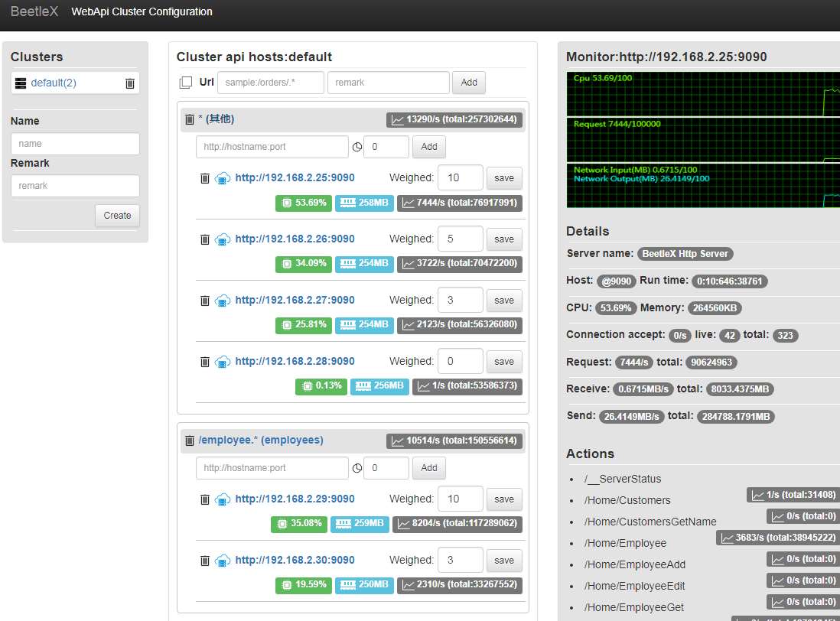Open host link http://192.168.2.27:9090

[295, 301]
